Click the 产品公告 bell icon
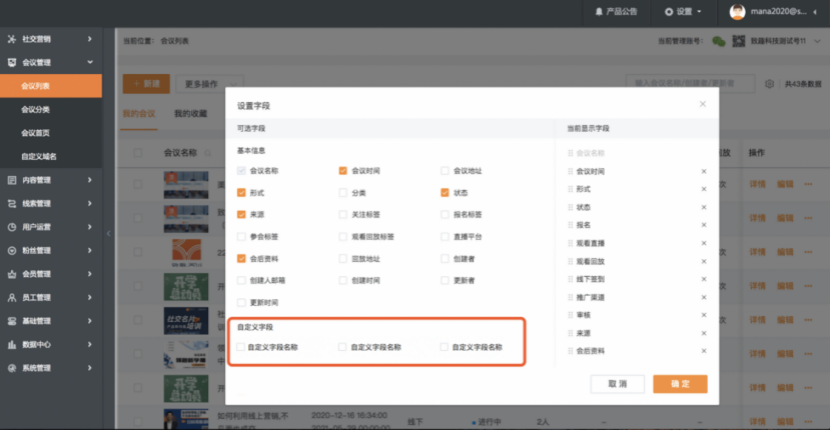This screenshot has height=430, width=830. tap(598, 12)
